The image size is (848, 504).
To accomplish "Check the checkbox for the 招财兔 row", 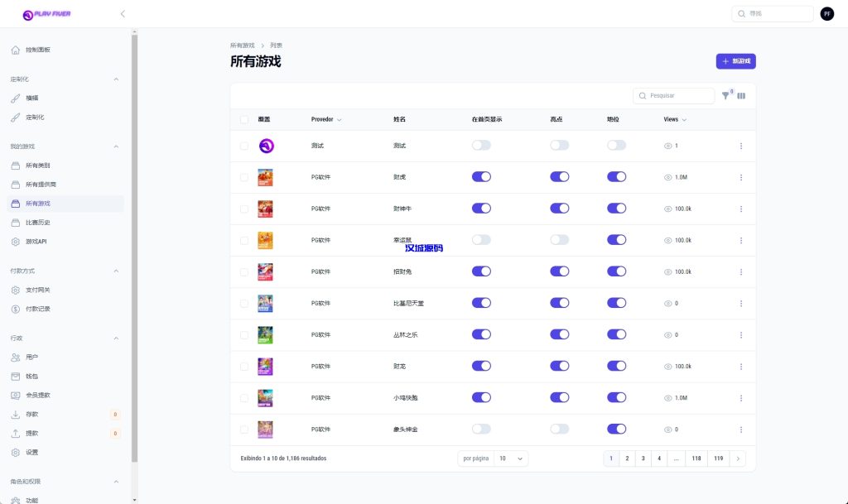I will click(243, 271).
